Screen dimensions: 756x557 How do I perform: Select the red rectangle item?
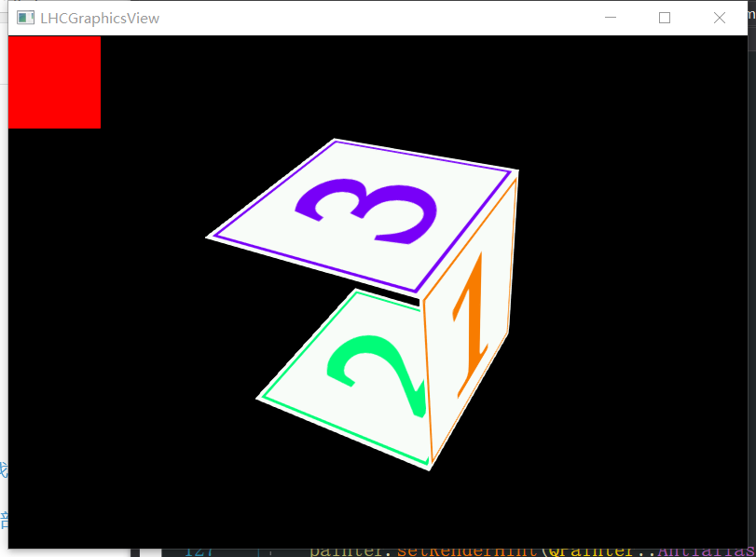pos(53,81)
